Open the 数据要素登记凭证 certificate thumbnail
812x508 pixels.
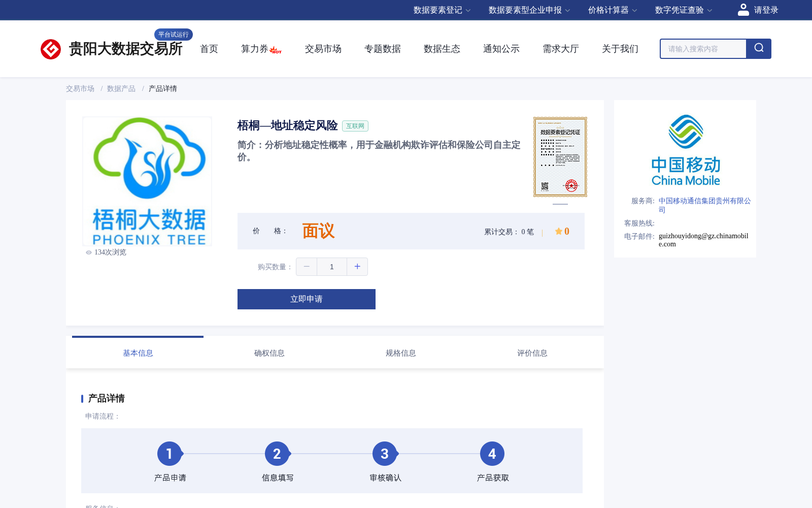(x=560, y=157)
